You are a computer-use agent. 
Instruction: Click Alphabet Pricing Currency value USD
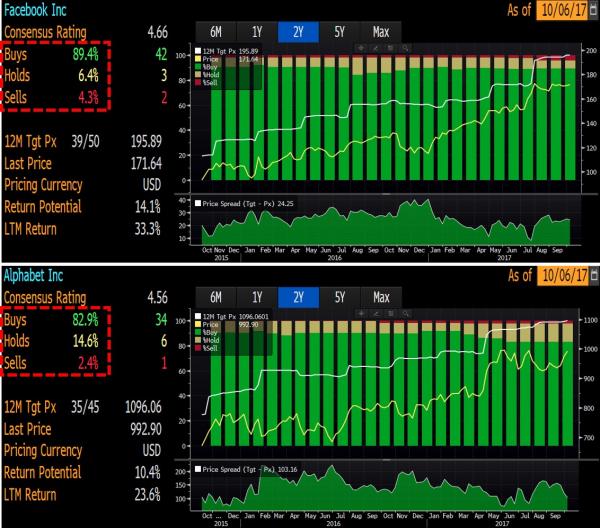pyautogui.click(x=152, y=450)
